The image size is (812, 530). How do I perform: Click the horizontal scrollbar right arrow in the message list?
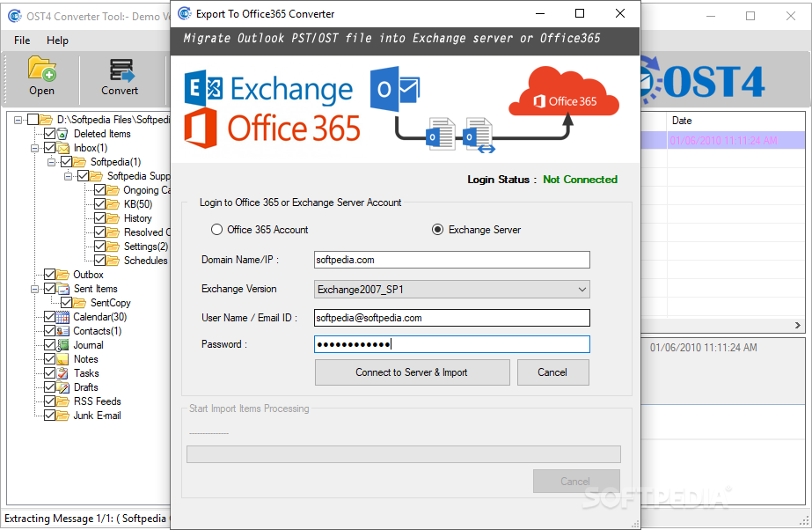798,326
